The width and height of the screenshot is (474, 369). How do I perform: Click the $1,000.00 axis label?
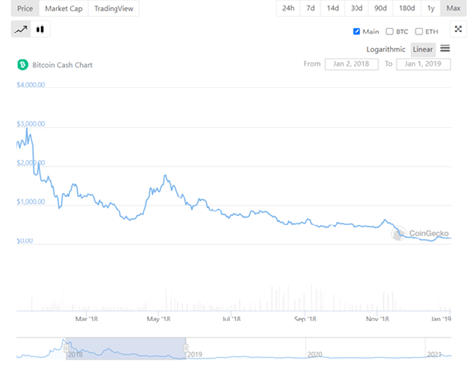31,202
